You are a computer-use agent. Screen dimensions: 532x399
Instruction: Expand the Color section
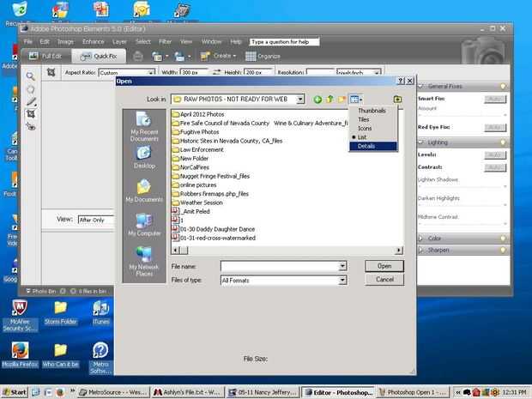420,239
